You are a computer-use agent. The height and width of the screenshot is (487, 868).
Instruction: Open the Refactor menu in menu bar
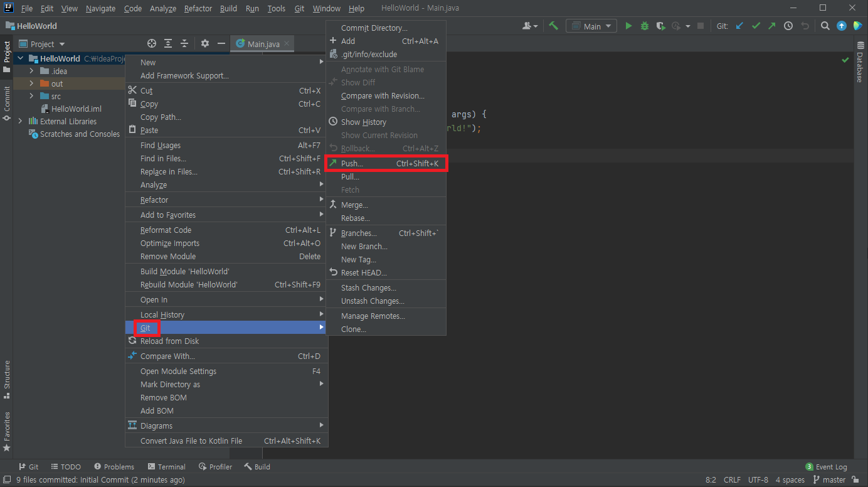pos(198,8)
